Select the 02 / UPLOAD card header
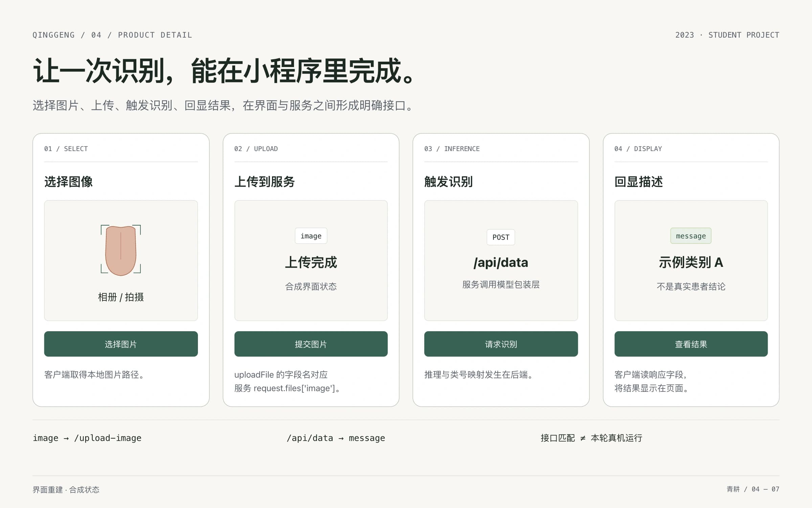 click(x=256, y=149)
